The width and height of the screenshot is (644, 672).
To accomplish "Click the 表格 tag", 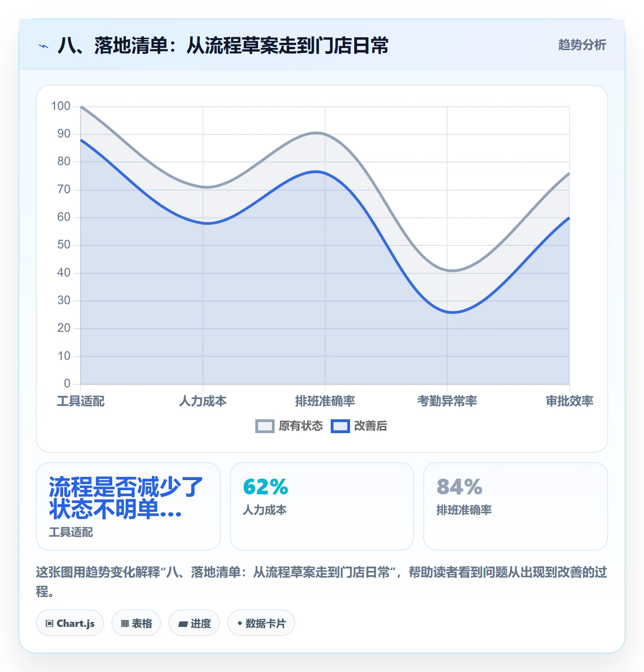I will (136, 623).
